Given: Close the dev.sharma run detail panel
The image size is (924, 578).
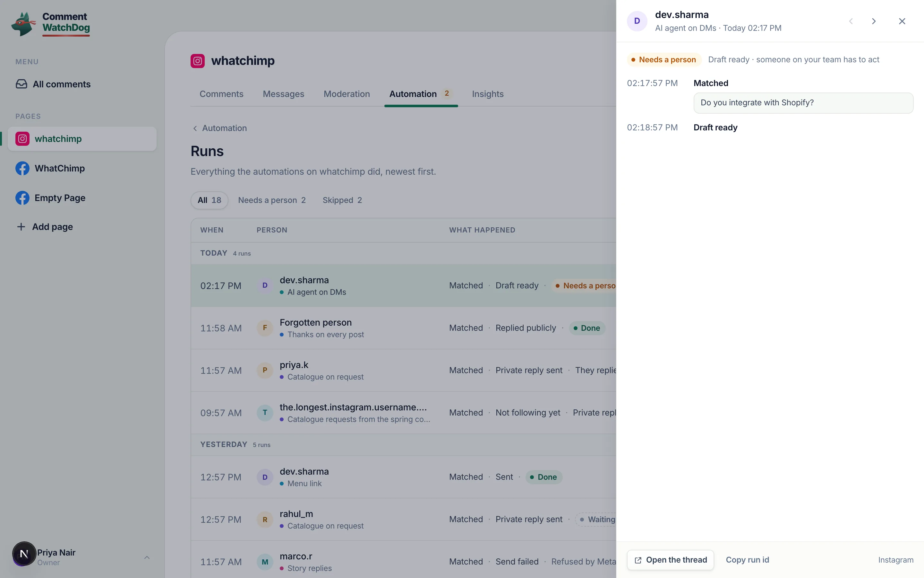Looking at the screenshot, I should click(902, 21).
